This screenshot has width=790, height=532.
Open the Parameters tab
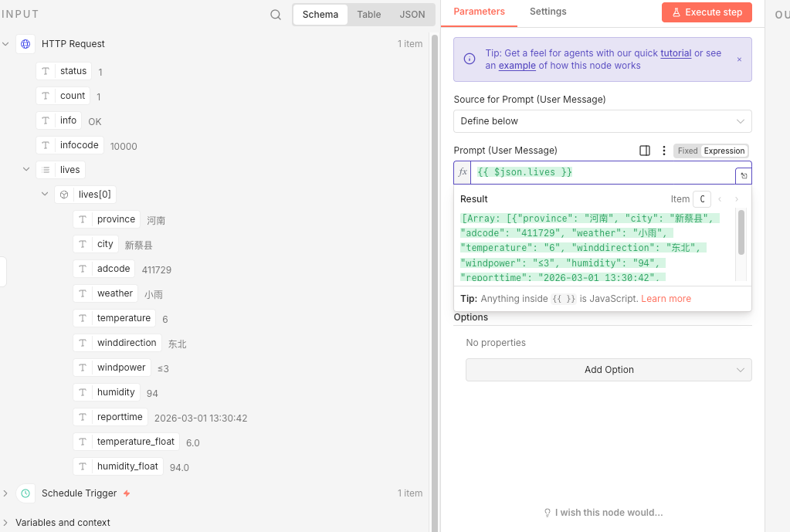[479, 12]
